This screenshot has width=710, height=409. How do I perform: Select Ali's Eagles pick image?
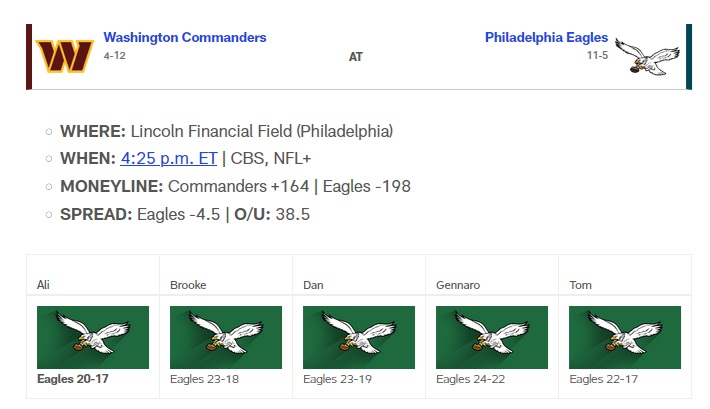click(x=93, y=337)
